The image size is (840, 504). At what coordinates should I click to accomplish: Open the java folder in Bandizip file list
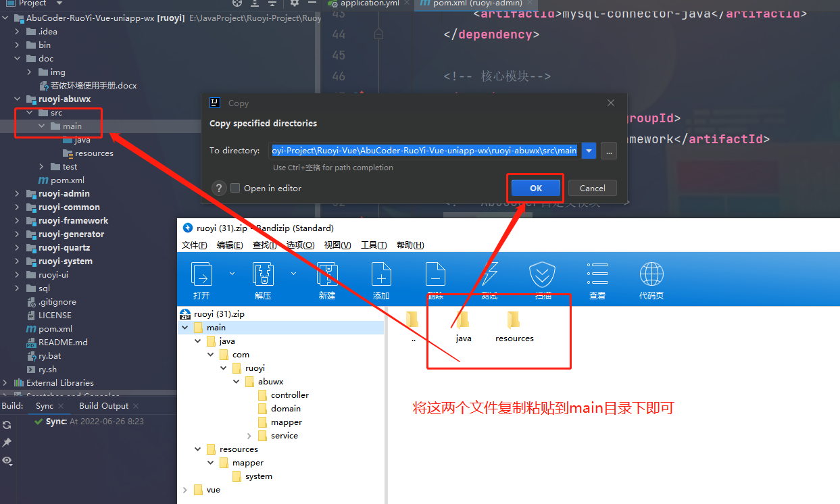coord(464,326)
